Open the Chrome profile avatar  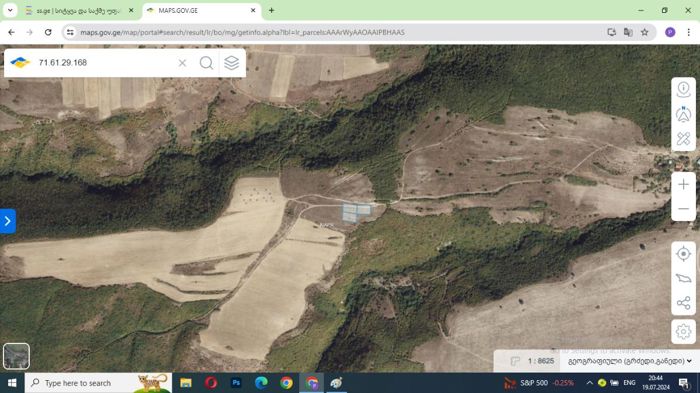(x=670, y=32)
